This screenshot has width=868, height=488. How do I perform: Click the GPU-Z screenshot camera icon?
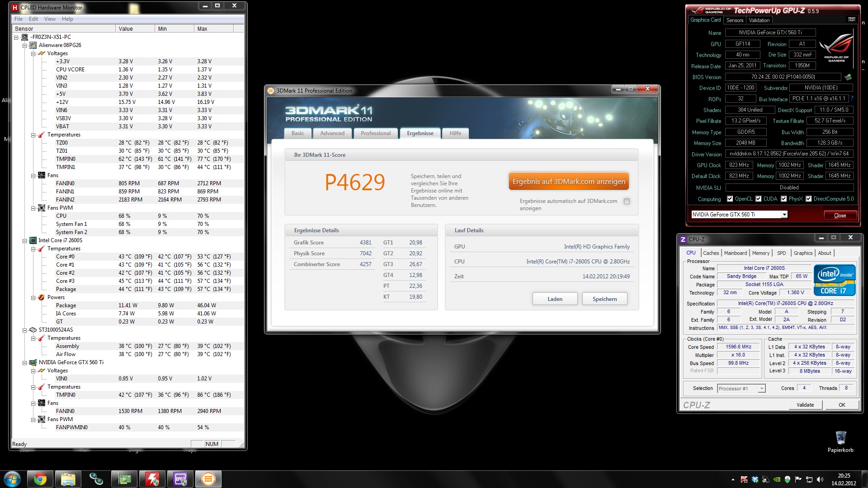point(851,19)
